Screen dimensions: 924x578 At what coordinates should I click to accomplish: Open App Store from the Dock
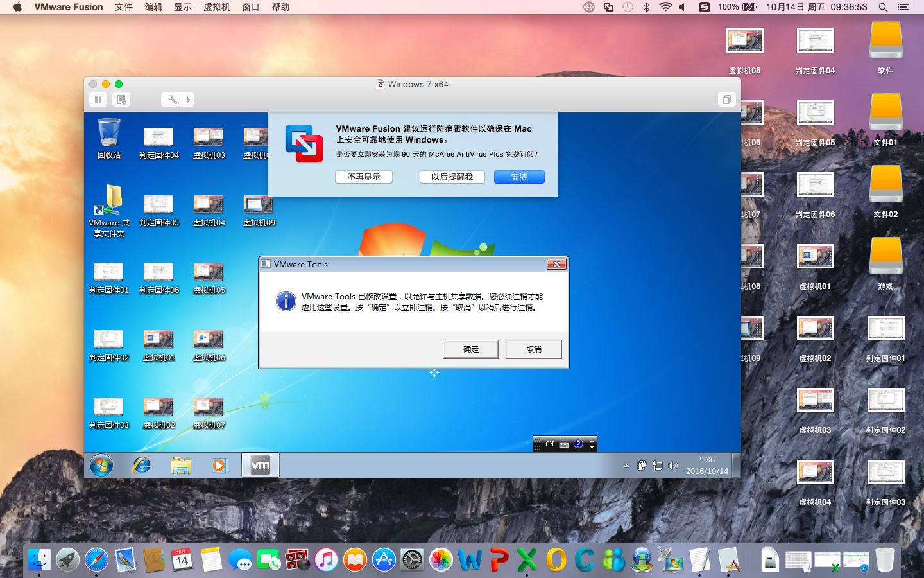point(384,560)
